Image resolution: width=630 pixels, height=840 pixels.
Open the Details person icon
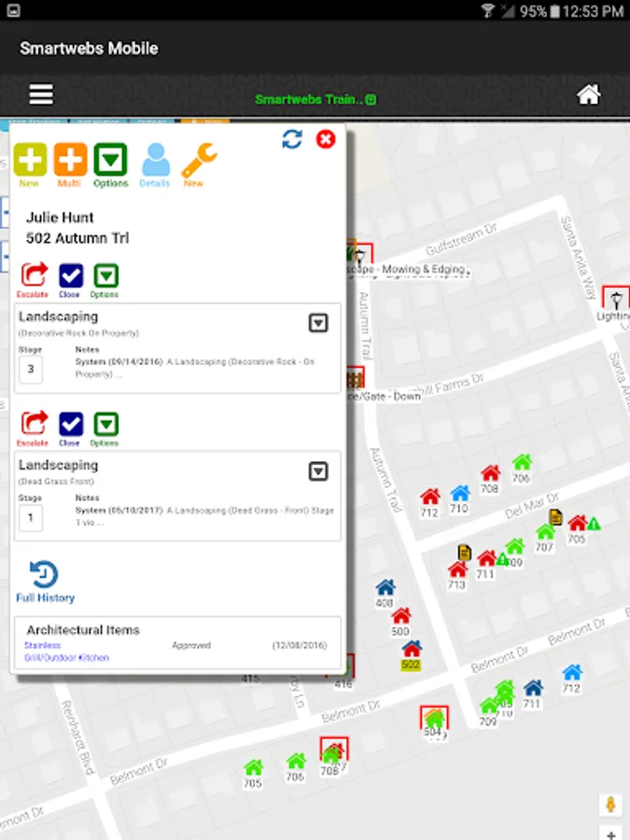(156, 160)
